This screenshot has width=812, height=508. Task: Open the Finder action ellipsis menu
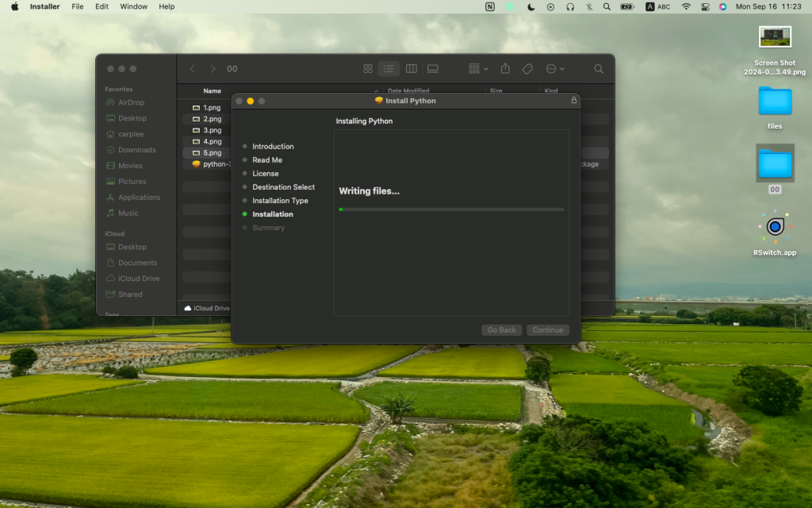(x=554, y=69)
